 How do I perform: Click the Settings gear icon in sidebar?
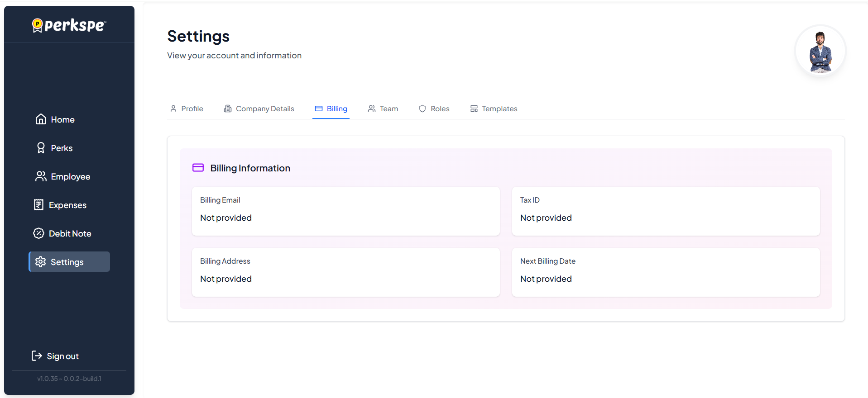tap(41, 262)
